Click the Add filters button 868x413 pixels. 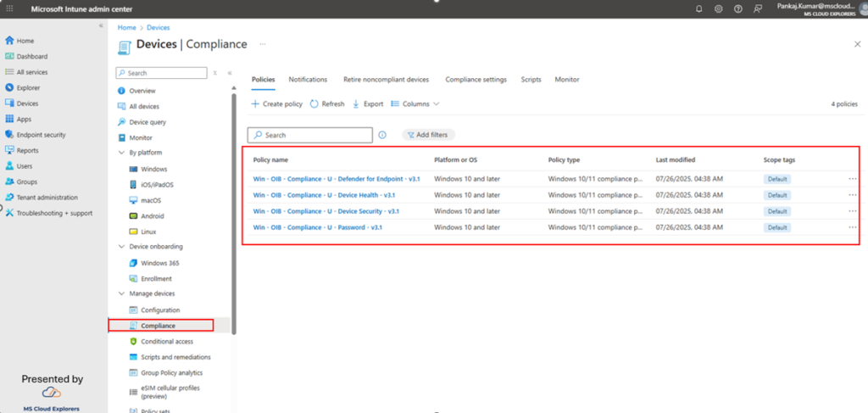[428, 135]
